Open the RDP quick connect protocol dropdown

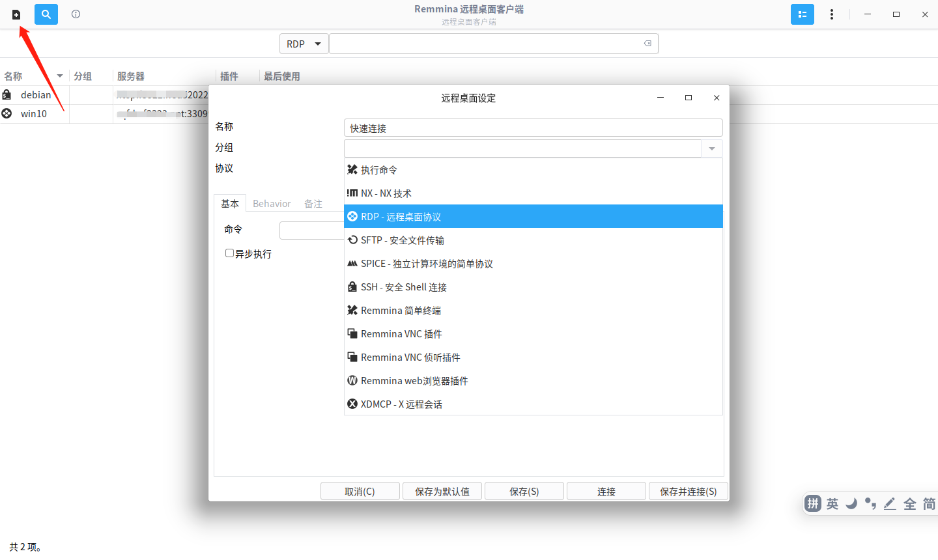click(304, 44)
